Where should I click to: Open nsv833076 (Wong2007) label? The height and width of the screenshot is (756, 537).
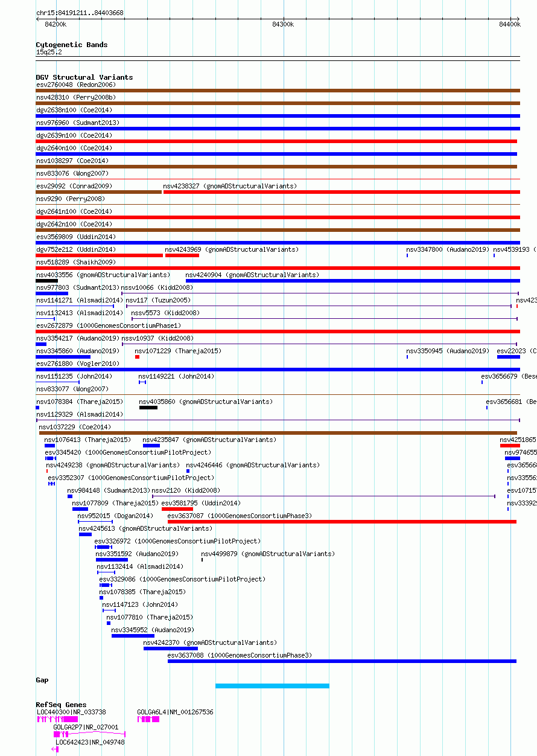pyautogui.click(x=72, y=173)
